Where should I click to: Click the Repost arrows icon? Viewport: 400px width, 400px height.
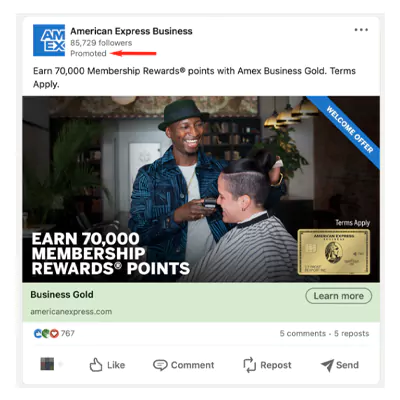[249, 365]
